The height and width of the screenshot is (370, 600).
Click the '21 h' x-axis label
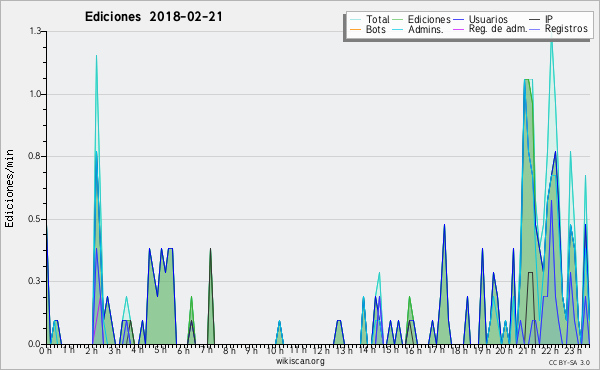(x=528, y=351)
